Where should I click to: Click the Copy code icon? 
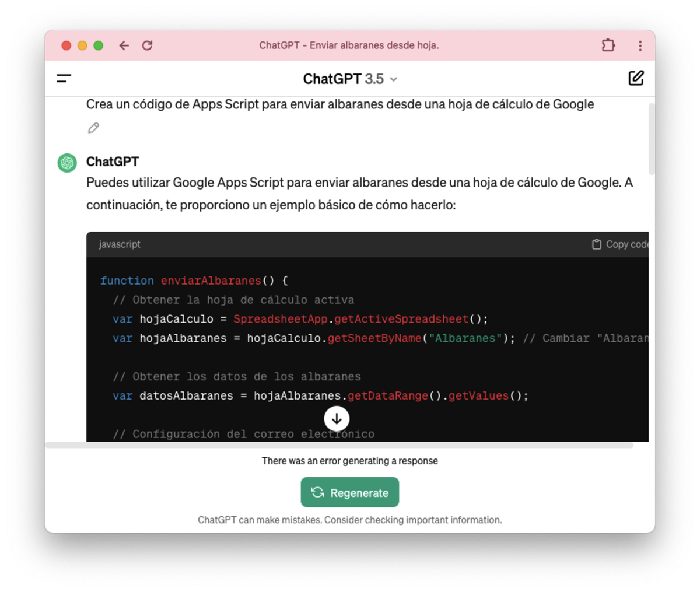click(x=596, y=244)
